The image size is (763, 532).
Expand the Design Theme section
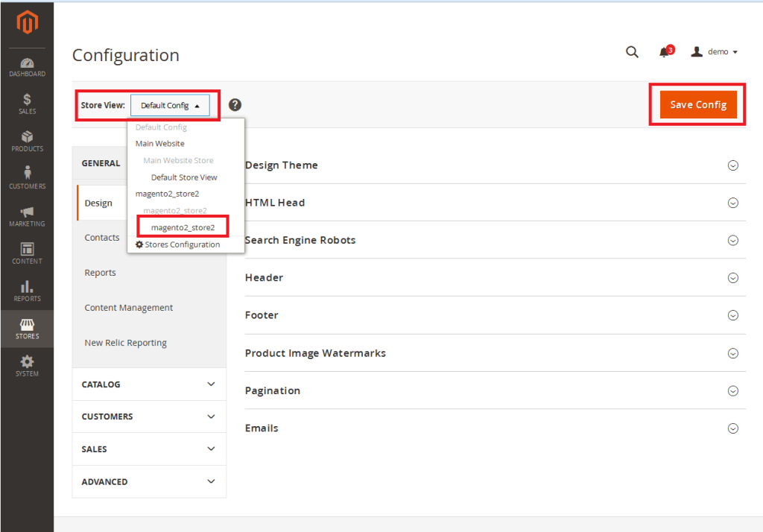[732, 165]
